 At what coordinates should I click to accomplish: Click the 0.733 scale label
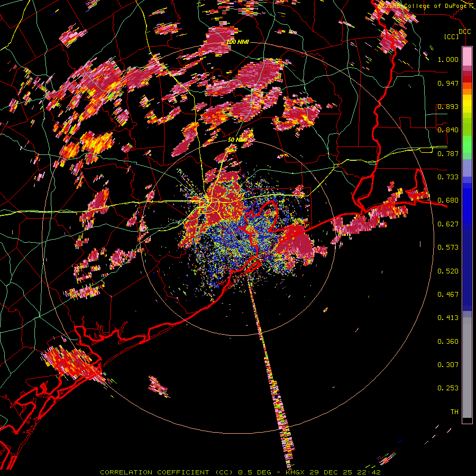448,177
